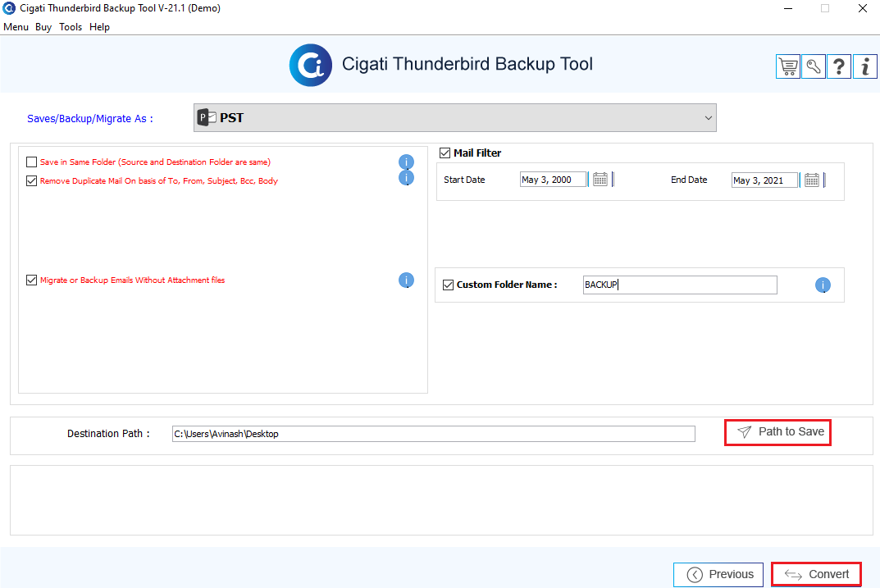Viewport: 880px width, 588px height.
Task: Open the Buy menu
Action: pyautogui.click(x=43, y=27)
